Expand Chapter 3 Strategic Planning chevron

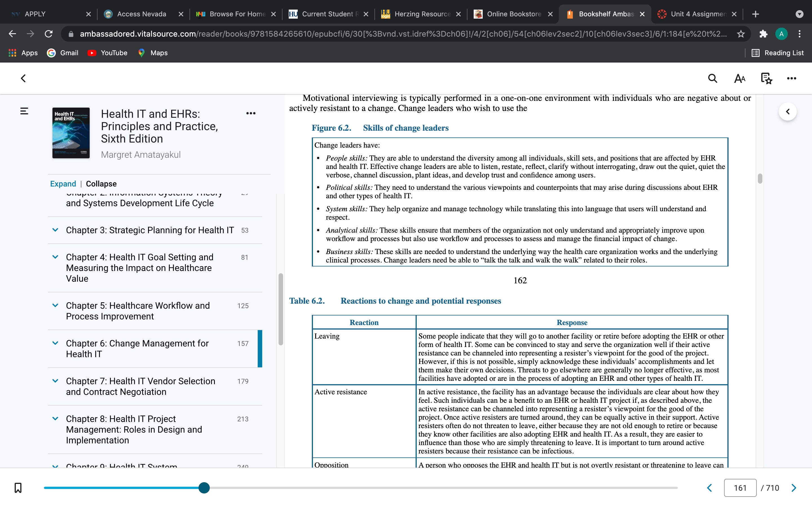[x=55, y=230]
